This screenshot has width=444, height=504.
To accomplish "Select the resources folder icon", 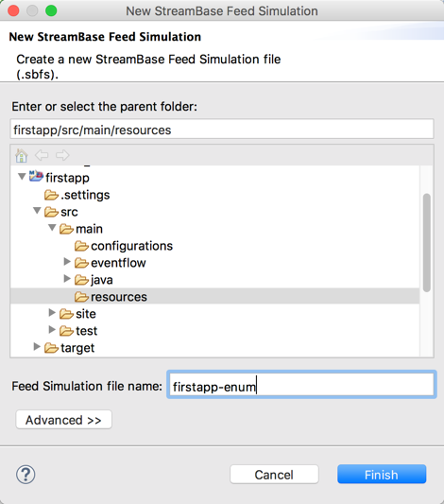I will (x=81, y=297).
